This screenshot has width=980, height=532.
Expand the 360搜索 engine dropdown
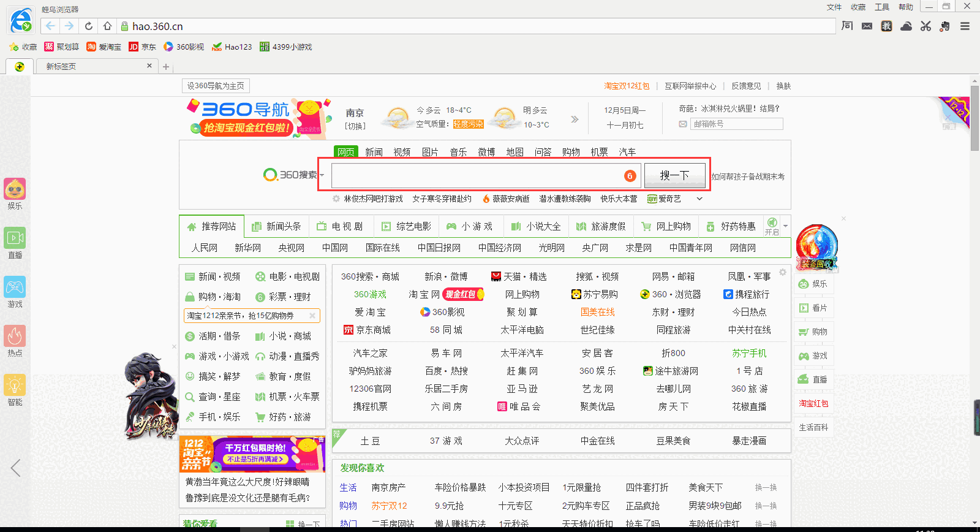(x=322, y=175)
